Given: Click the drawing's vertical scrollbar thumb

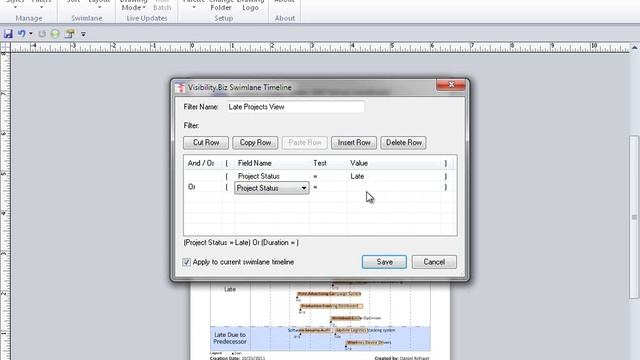Looking at the screenshot, I should click(x=634, y=217).
